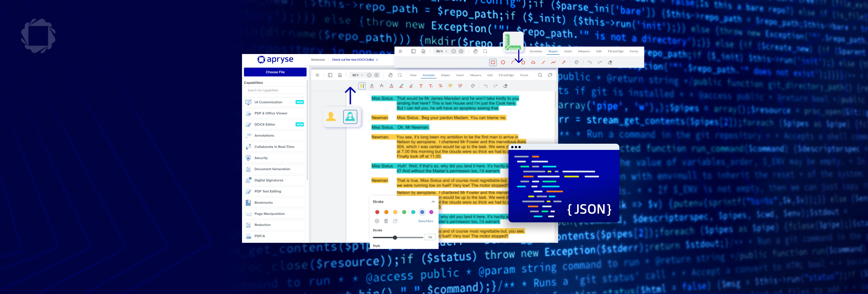The height and width of the screenshot is (294, 868).
Task: Select the text Underline annotation tool
Action: coord(372,86)
